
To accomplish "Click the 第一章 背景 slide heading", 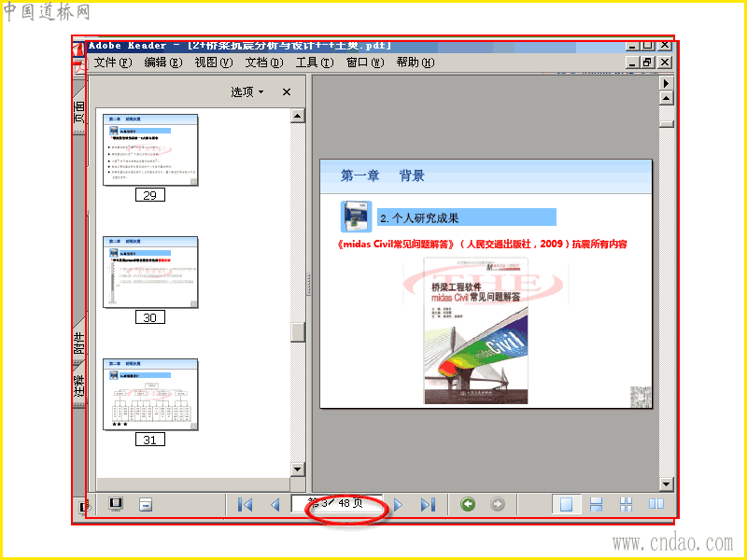I will 383,175.
